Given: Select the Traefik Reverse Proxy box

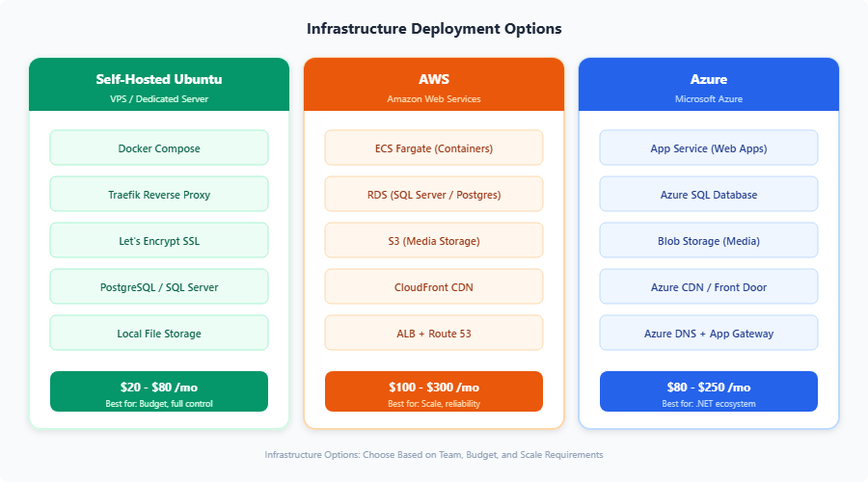Looking at the screenshot, I should [x=159, y=194].
